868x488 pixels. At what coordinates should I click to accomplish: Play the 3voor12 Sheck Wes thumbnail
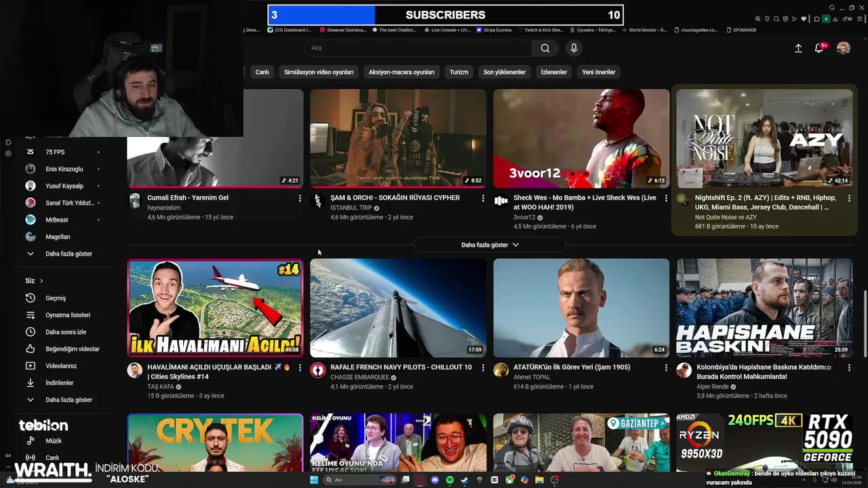coord(581,138)
